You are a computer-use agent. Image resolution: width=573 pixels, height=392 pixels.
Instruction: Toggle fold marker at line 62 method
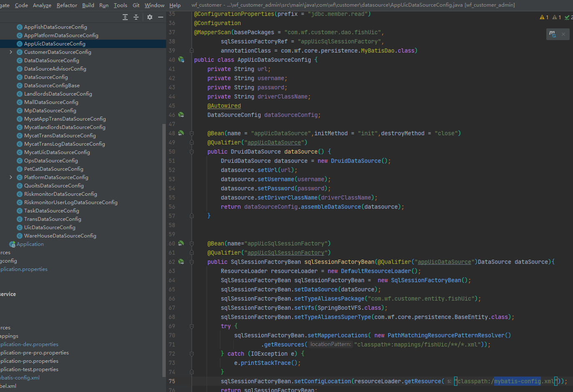(192, 262)
